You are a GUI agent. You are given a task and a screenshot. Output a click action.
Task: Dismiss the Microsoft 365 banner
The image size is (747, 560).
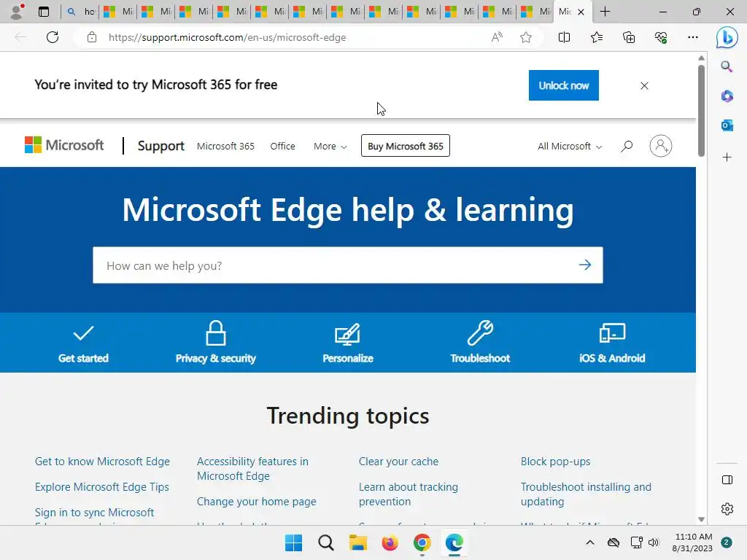point(644,86)
